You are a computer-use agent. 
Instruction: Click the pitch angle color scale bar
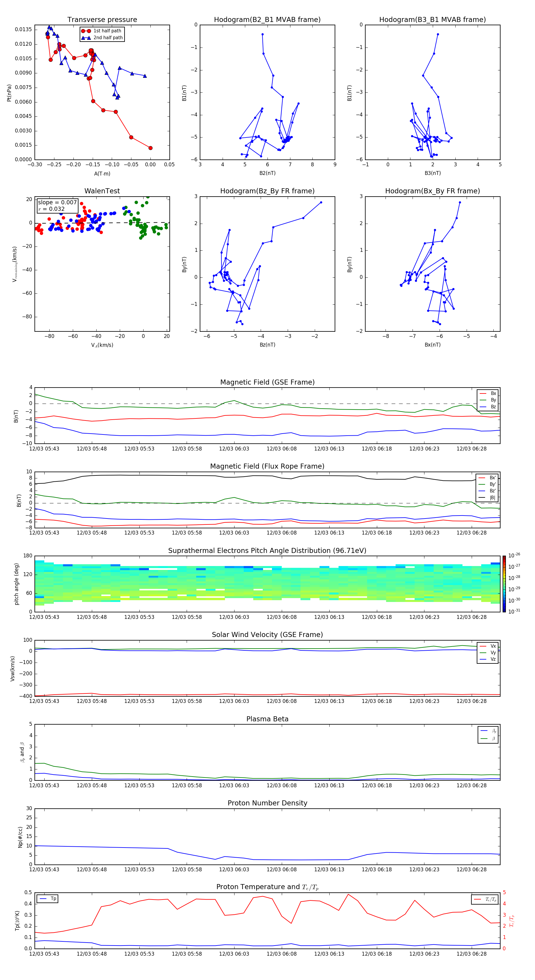coord(504,584)
